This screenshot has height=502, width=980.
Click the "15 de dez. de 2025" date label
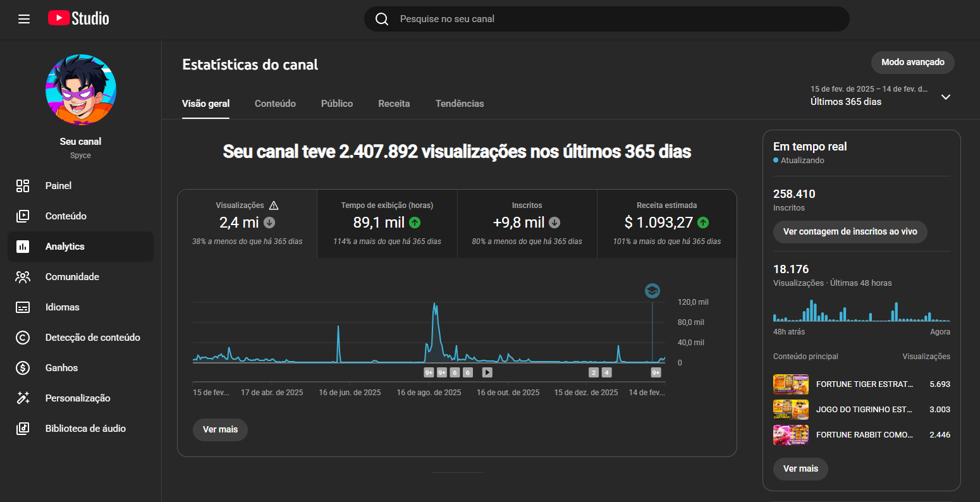tap(586, 393)
